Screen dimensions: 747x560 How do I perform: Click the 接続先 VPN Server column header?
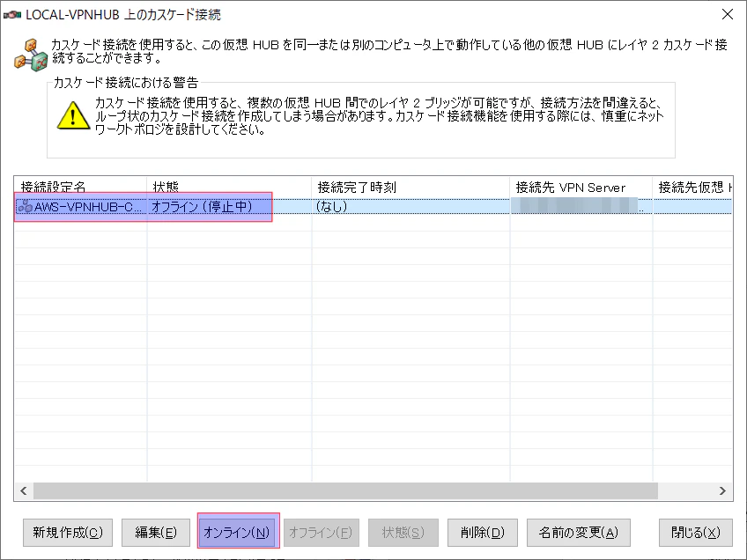pos(581,188)
